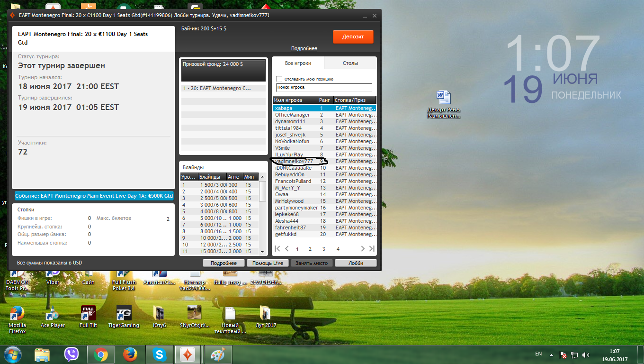
Task: Close the tournament lobby window
Action: click(374, 15)
